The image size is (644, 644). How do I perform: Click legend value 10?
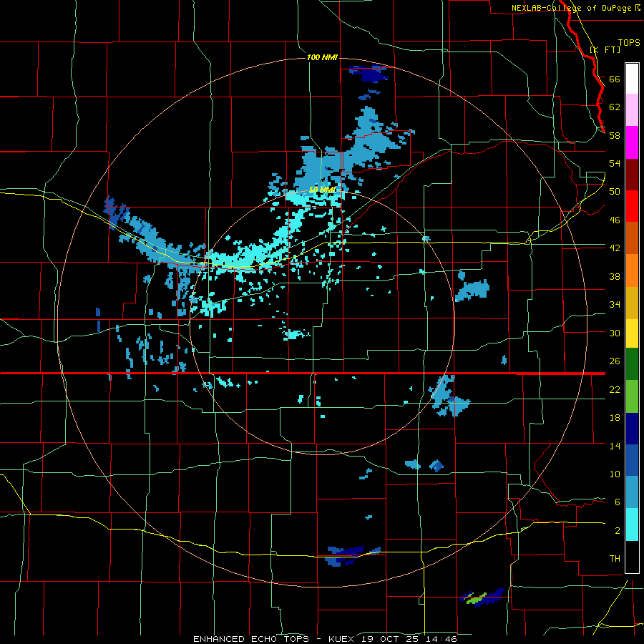(x=615, y=474)
